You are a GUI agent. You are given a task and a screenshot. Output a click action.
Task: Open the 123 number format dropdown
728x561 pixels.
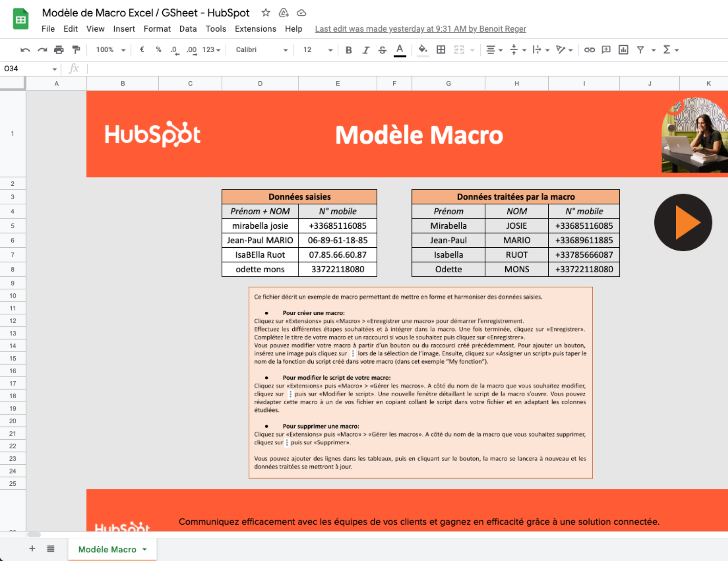(211, 50)
